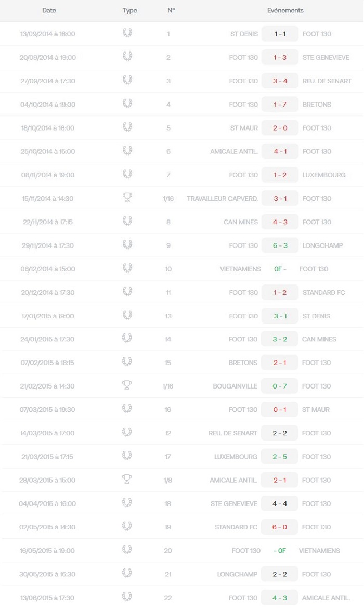Click the laurel icon for match N° 12

pos(127,432)
